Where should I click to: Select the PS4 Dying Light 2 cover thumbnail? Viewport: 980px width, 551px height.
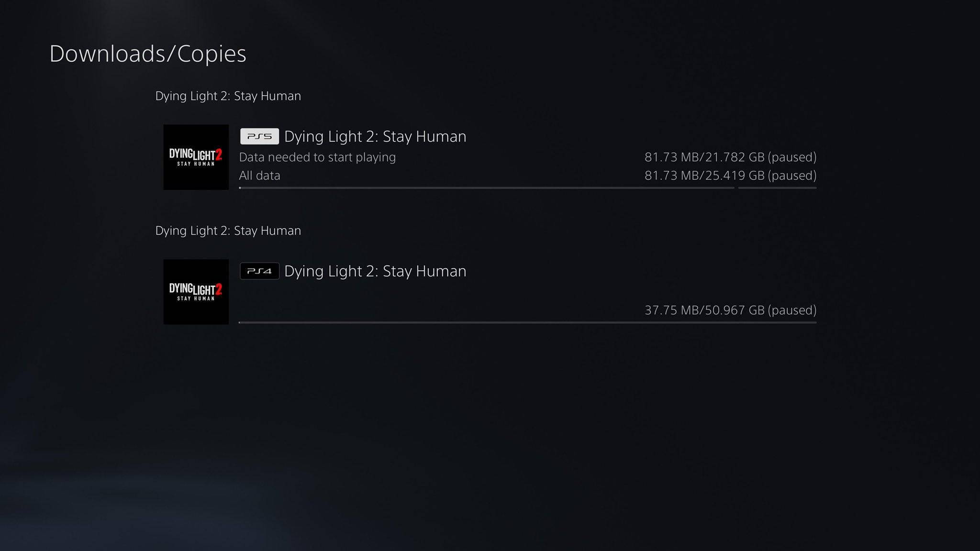(x=196, y=292)
